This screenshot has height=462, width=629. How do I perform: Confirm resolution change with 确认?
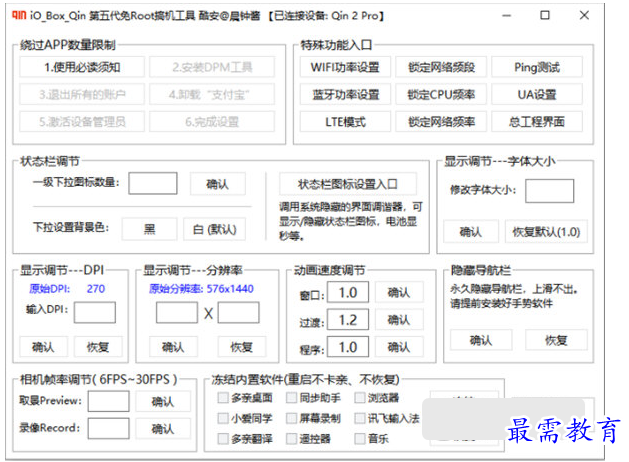173,346
